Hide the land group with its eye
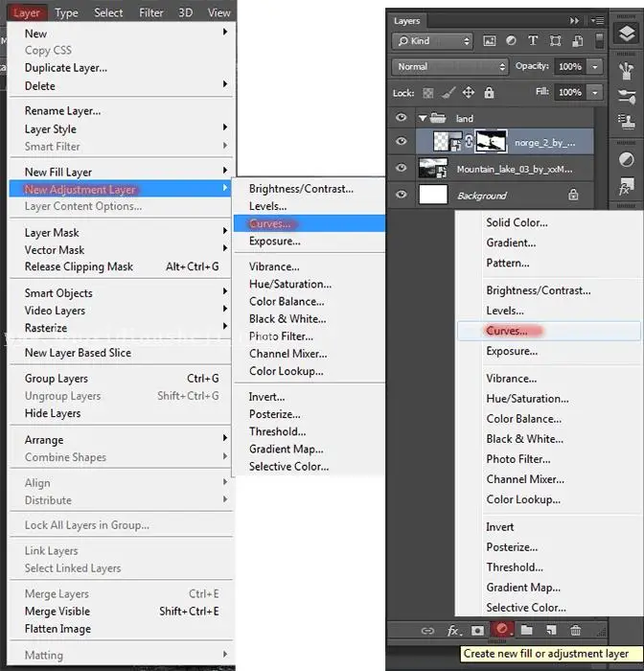This screenshot has width=644, height=671. pos(401,117)
